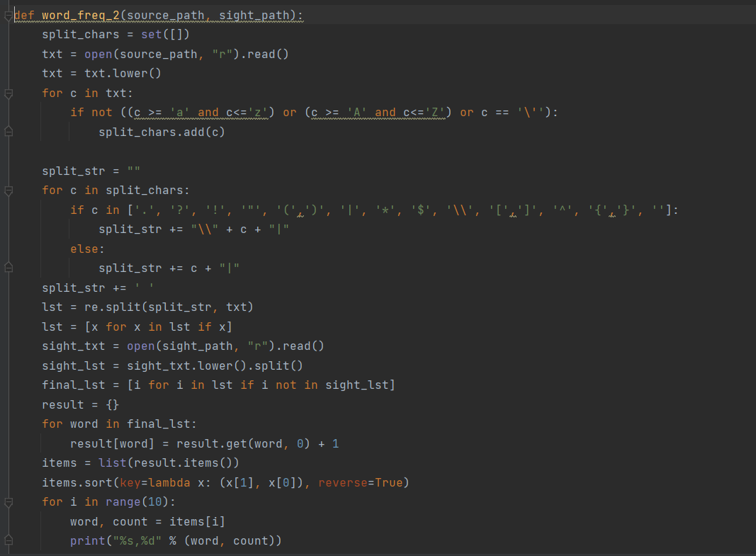Click the lambda keyword in items.sort
The image size is (756, 556).
tap(169, 483)
